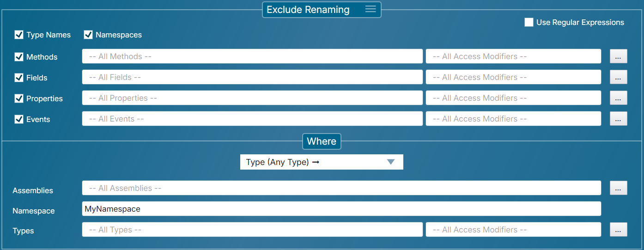Open the Exclude Renaming hamburger menu icon

[x=371, y=9]
